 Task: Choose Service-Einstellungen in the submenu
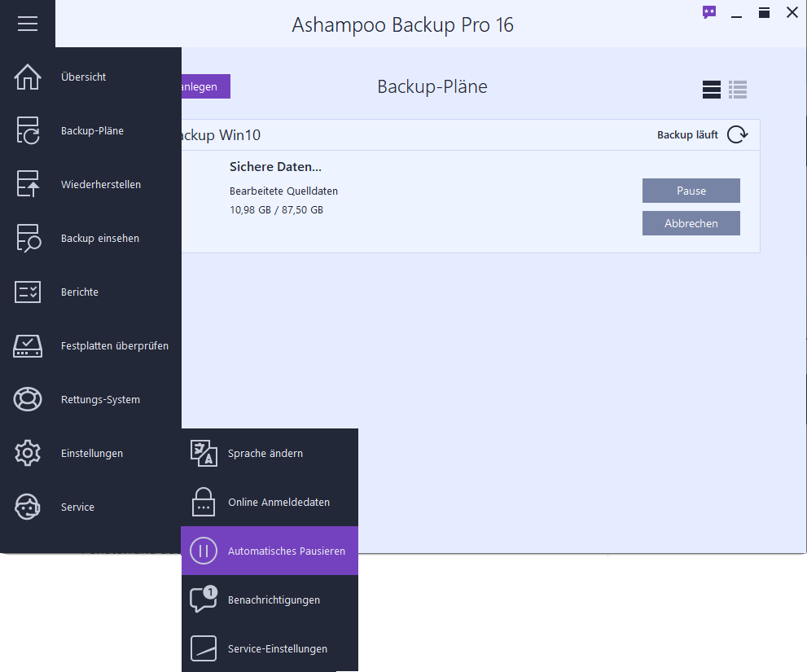pos(270,648)
